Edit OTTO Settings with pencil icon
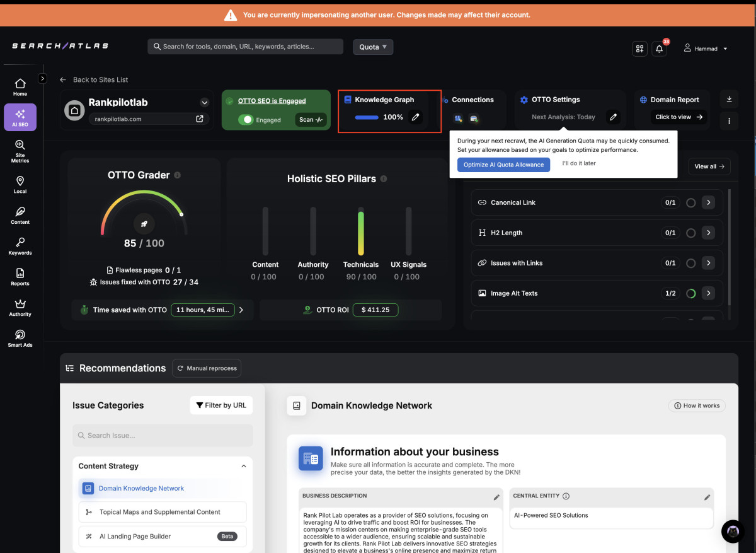The image size is (756, 553). (613, 117)
